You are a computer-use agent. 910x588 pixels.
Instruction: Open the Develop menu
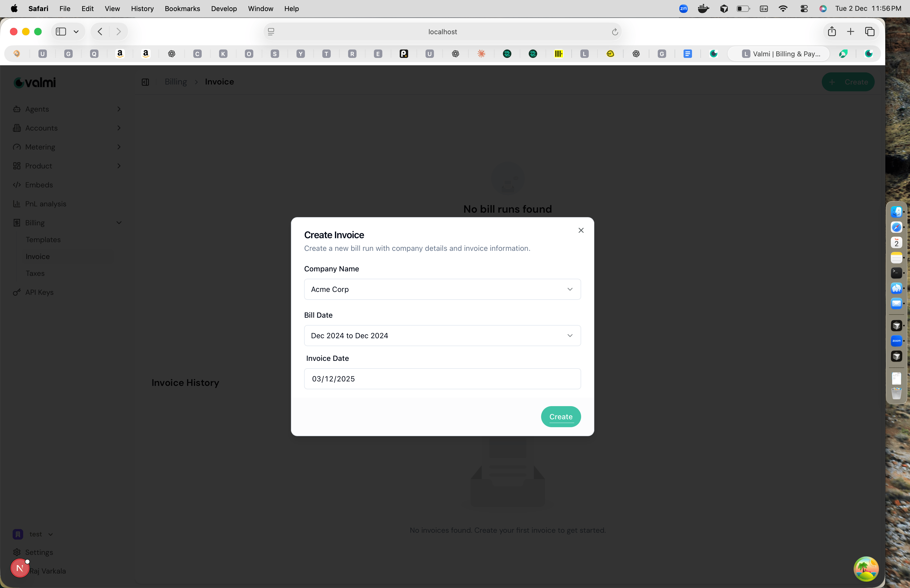tap(224, 8)
